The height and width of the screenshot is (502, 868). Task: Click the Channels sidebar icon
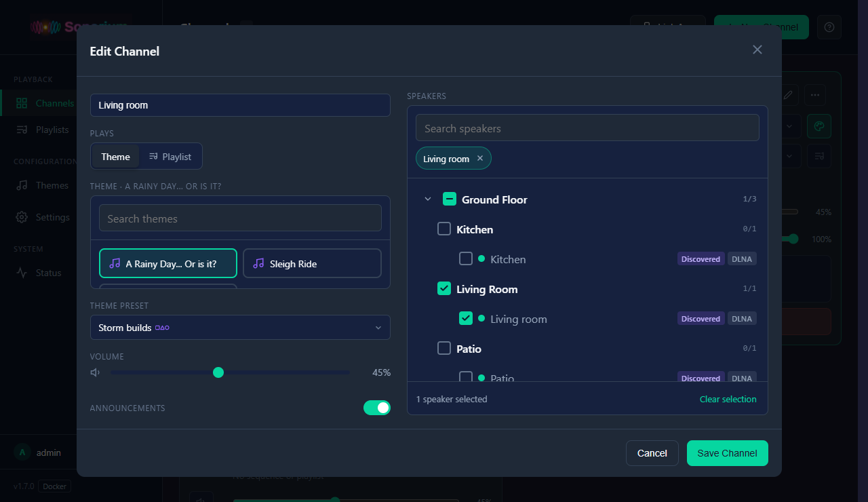click(22, 103)
